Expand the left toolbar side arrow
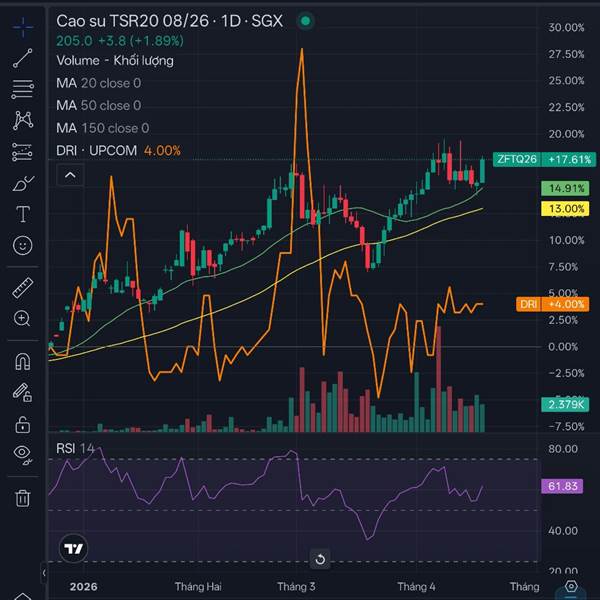This screenshot has width=600, height=600. pyautogui.click(x=44, y=573)
